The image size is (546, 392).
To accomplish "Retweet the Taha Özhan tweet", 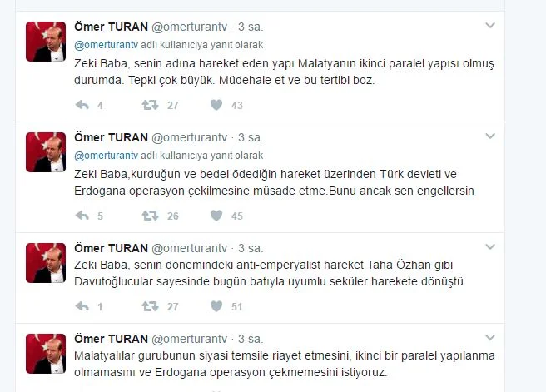I will point(150,306).
